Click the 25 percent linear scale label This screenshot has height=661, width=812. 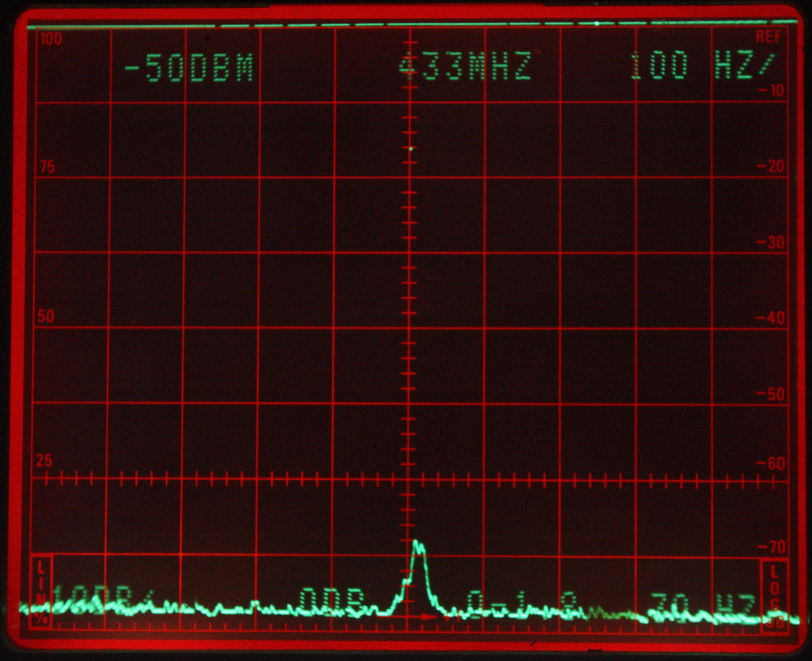[x=44, y=461]
